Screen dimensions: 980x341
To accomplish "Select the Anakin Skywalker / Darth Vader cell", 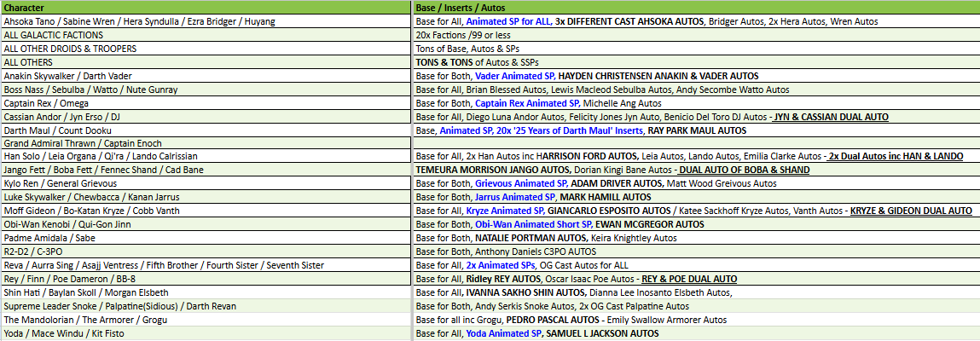I will click(x=205, y=76).
